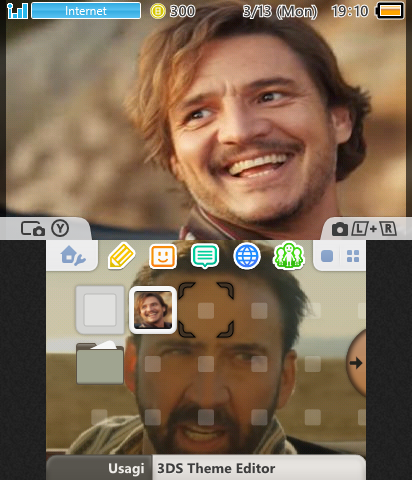
Task: Select the bracketed empty slot cursor
Action: pyautogui.click(x=206, y=310)
